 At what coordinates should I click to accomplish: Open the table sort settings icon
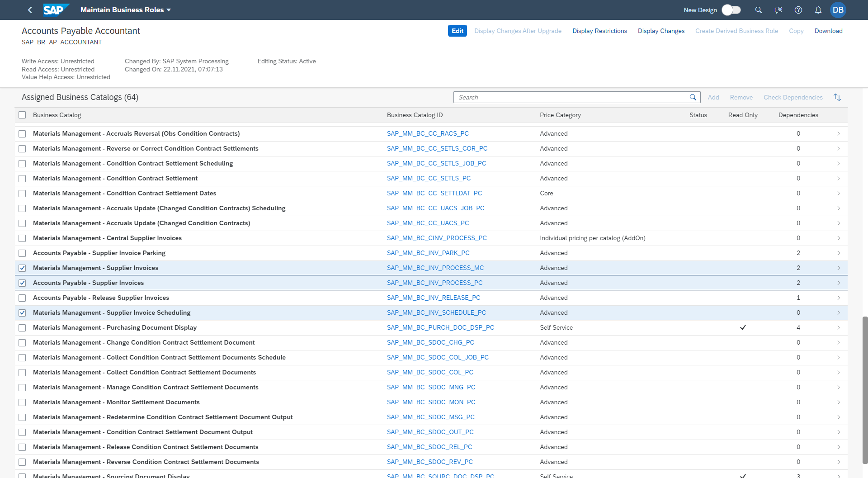(837, 97)
